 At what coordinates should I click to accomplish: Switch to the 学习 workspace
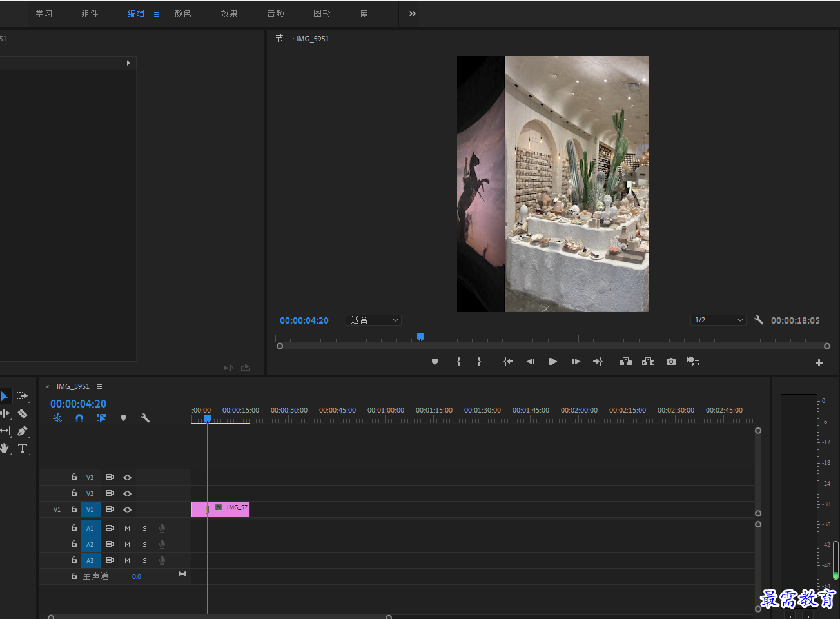tap(44, 14)
